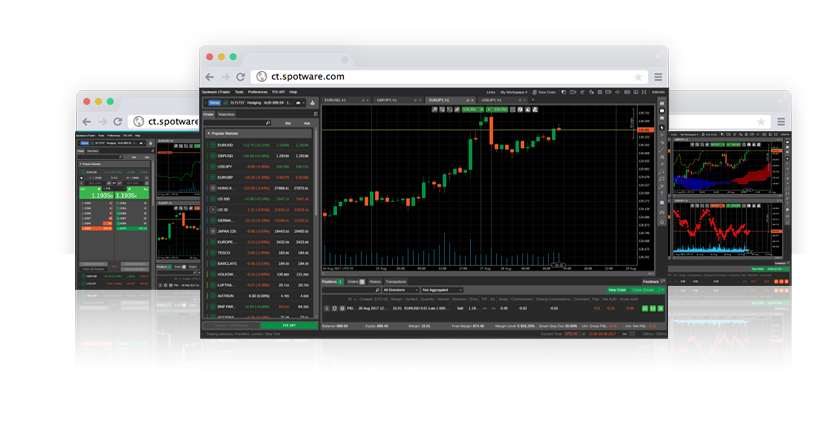Add a new chart tab with plus

click(533, 100)
